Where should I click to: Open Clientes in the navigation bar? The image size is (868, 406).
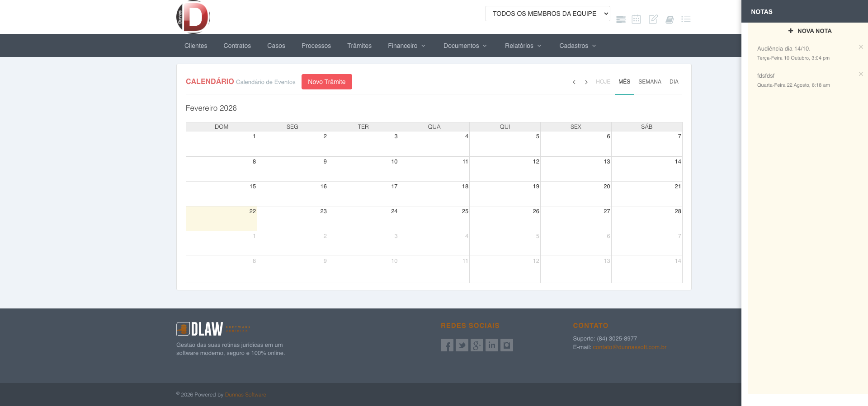coord(196,46)
